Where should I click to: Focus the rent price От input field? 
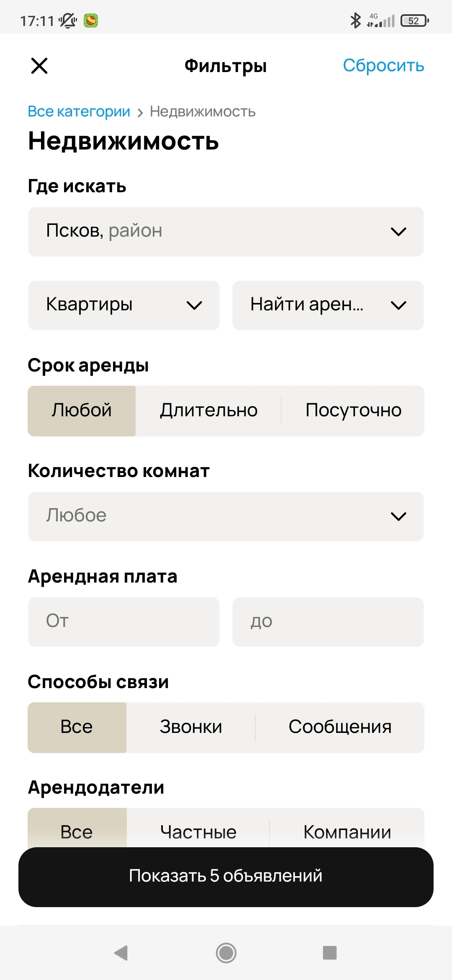124,622
